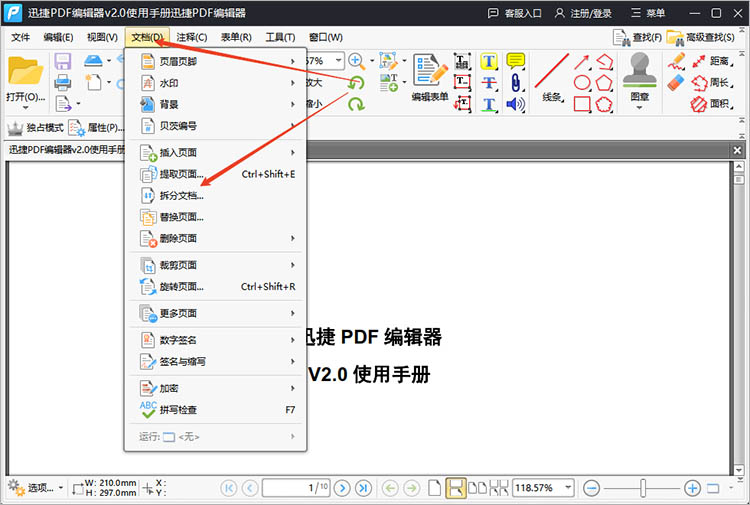This screenshot has height=505, width=750.
Task: Open the Comments (C) menu
Action: [x=192, y=37]
